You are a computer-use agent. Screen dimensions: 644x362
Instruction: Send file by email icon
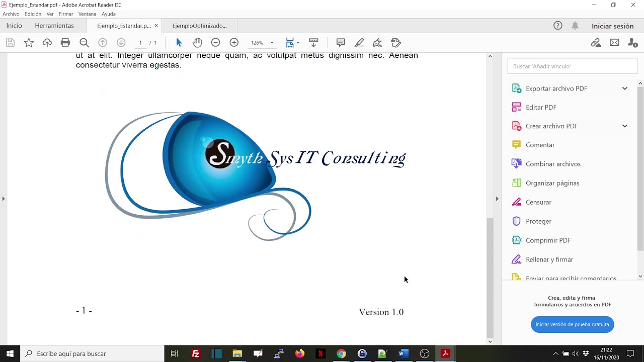(614, 43)
